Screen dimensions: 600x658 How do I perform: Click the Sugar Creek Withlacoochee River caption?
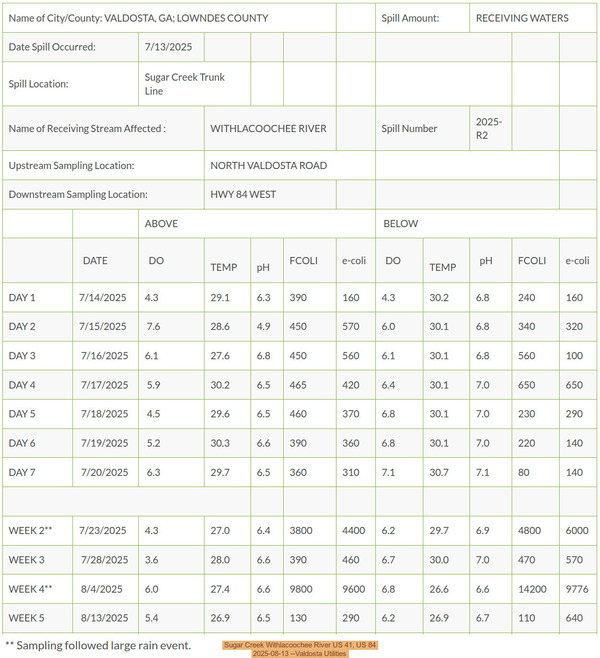coord(300,649)
